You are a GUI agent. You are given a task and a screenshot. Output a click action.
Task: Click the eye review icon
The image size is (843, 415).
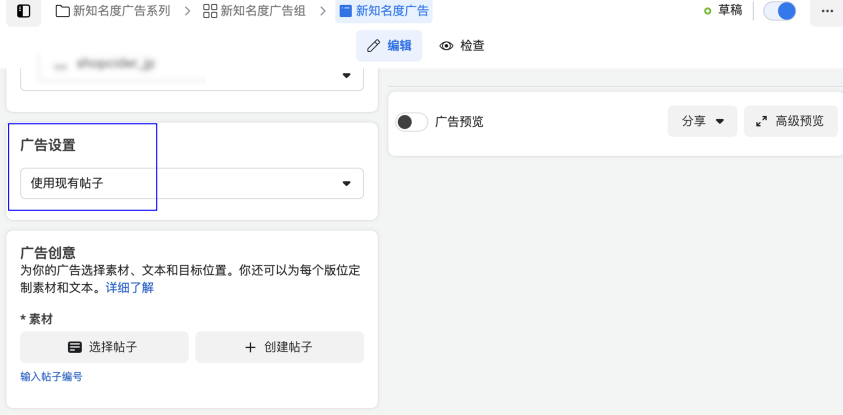446,46
